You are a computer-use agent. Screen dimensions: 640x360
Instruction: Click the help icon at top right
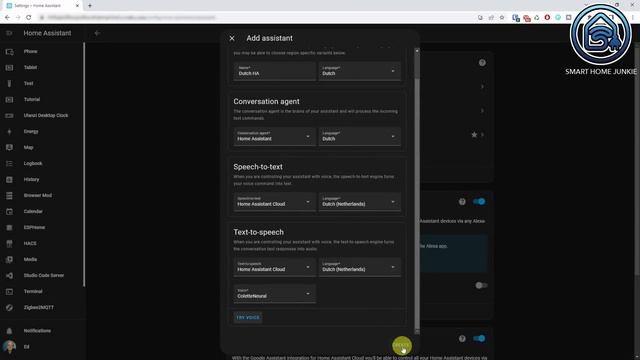[x=482, y=63]
